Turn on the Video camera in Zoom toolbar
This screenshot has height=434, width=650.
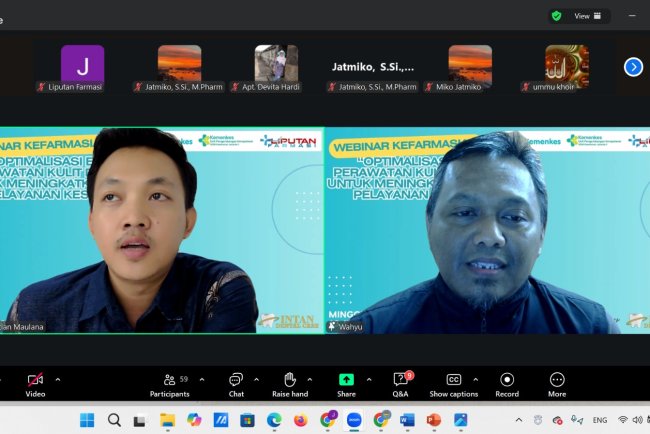pos(35,385)
